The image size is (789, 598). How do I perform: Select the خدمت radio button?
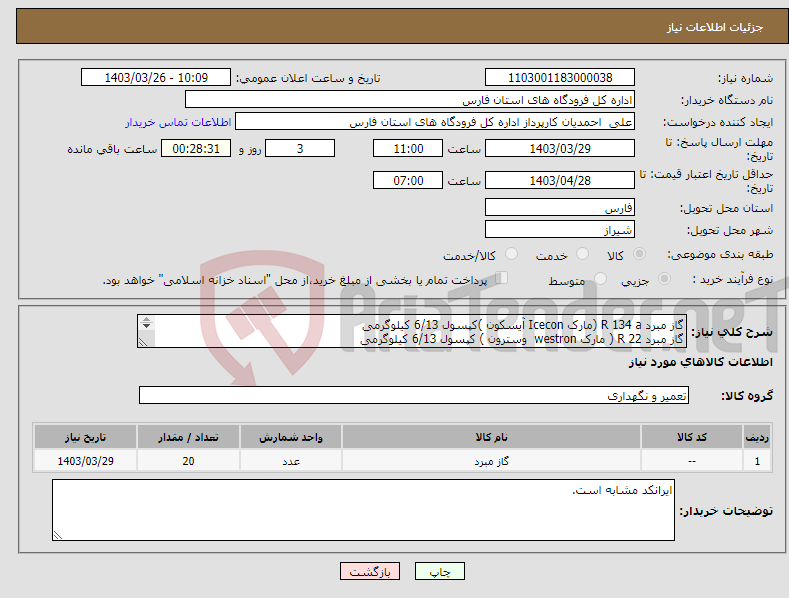point(582,254)
